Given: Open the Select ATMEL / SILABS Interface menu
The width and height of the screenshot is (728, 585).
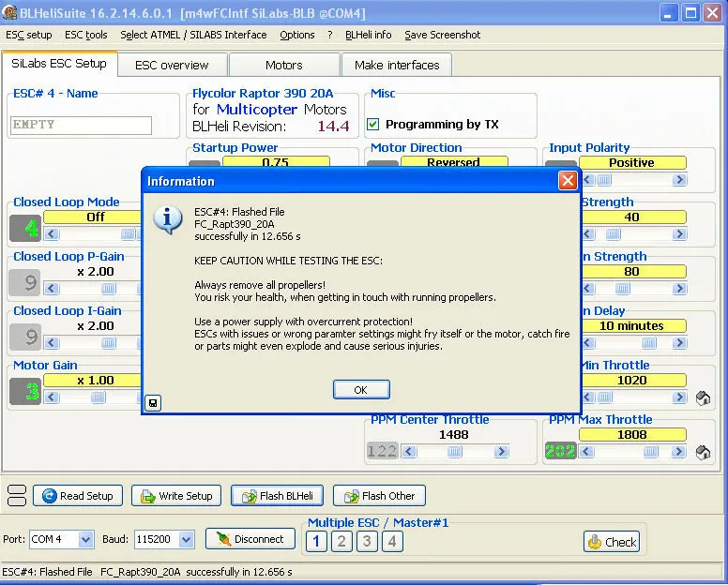Looking at the screenshot, I should coord(193,35).
